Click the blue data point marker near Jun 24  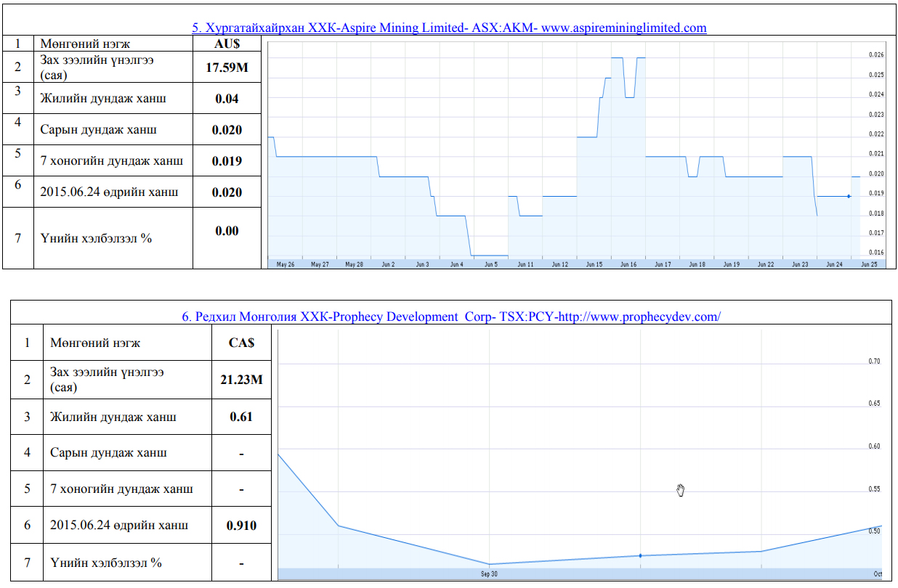[849, 196]
